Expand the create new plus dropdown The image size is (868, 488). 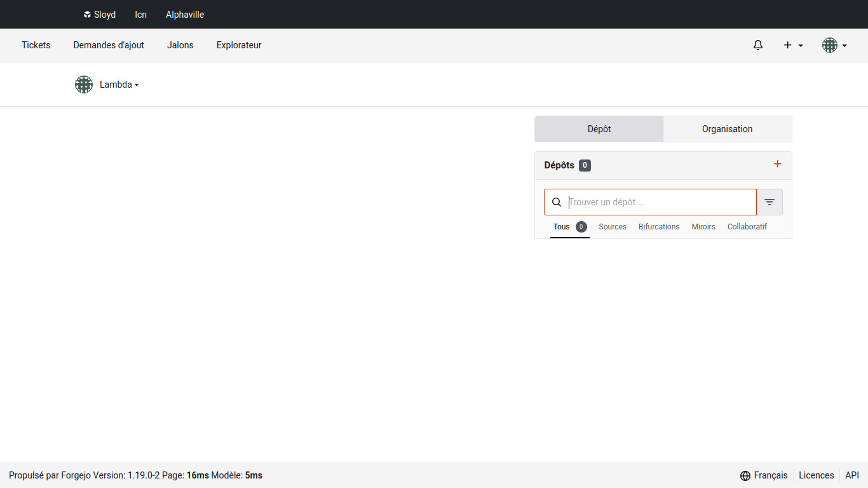tap(793, 45)
